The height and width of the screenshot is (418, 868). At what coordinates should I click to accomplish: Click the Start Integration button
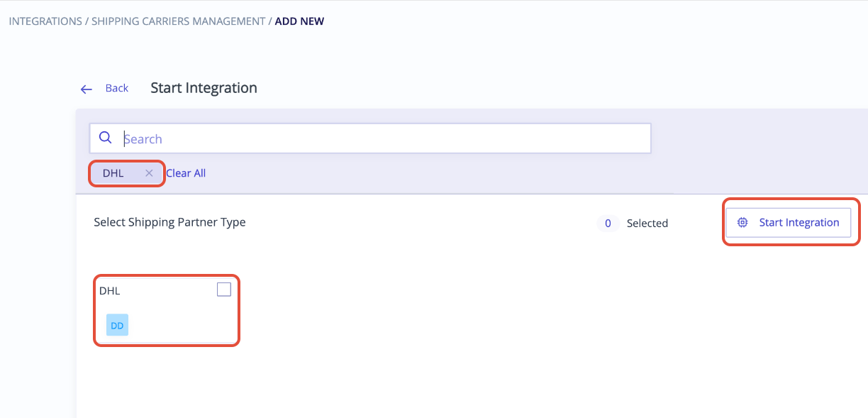[789, 222]
